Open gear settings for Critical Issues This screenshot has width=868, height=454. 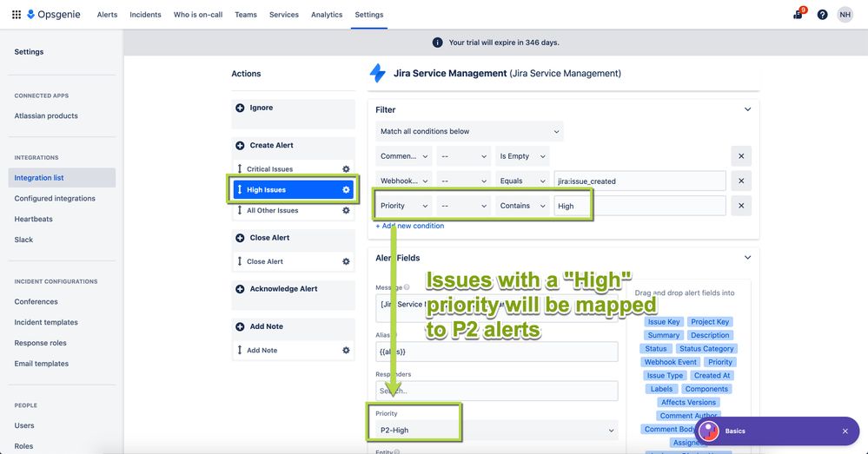tap(346, 169)
